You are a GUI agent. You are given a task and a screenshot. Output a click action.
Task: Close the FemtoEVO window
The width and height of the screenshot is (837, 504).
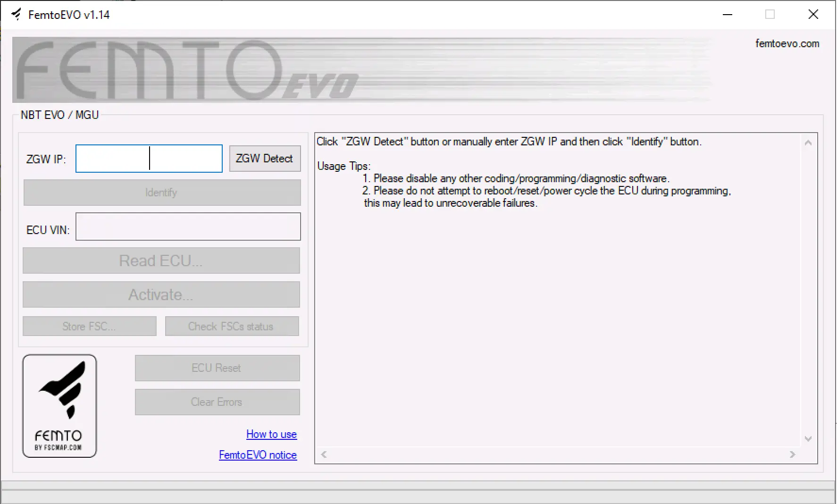tap(813, 15)
